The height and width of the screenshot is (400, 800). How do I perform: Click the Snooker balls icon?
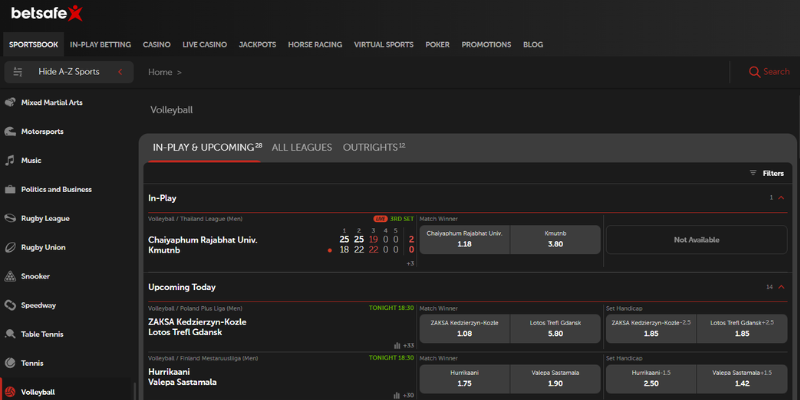click(x=10, y=277)
